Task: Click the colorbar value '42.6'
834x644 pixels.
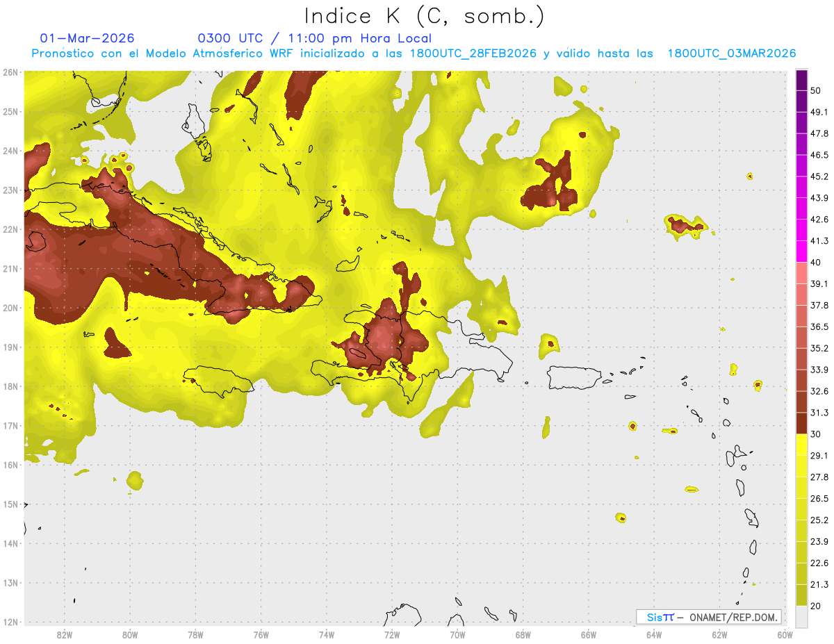Action: coord(819,220)
